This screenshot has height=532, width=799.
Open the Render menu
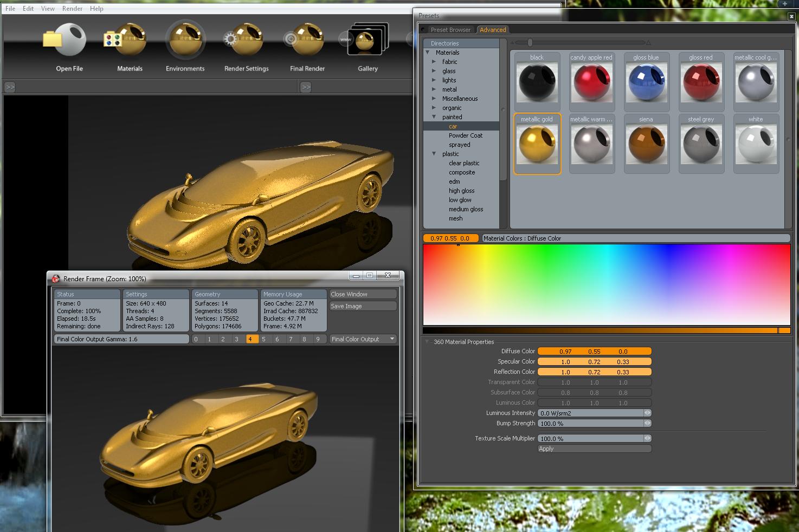[x=72, y=9]
